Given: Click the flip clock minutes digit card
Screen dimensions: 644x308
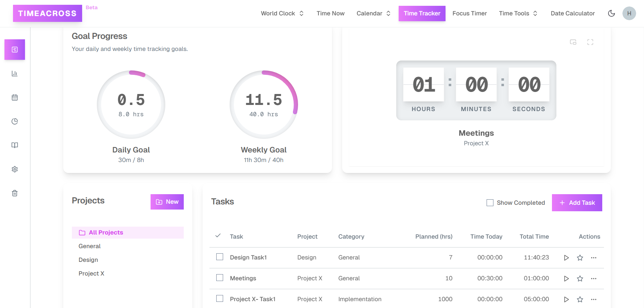Looking at the screenshot, I should pyautogui.click(x=476, y=84).
